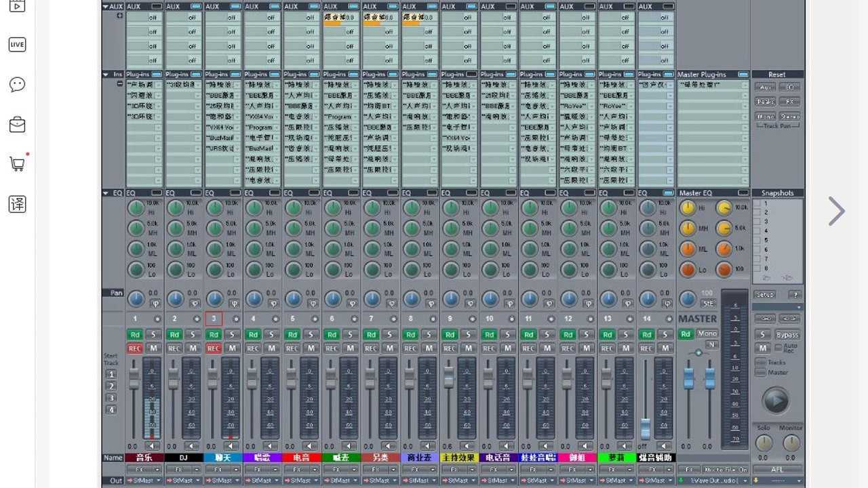The image size is (868, 488).
Task: Click the shopping cart icon in the left sidebar
Action: click(17, 163)
